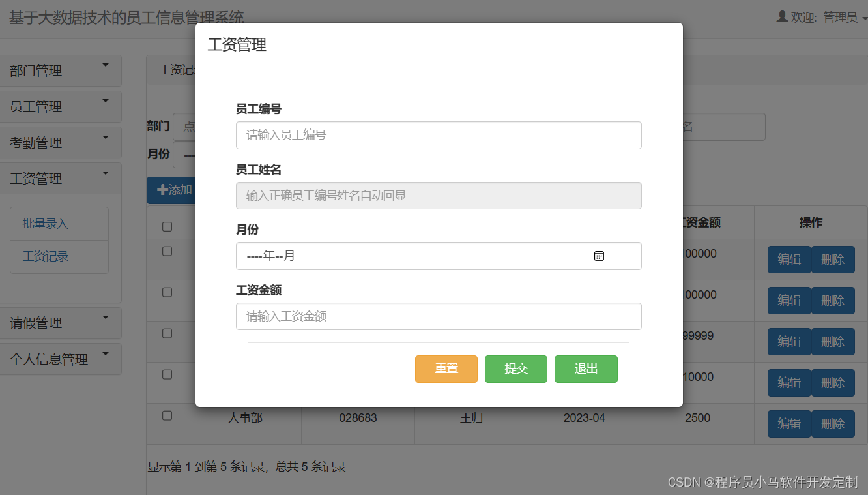
Task: Check the first data row checkbox
Action: [167, 250]
